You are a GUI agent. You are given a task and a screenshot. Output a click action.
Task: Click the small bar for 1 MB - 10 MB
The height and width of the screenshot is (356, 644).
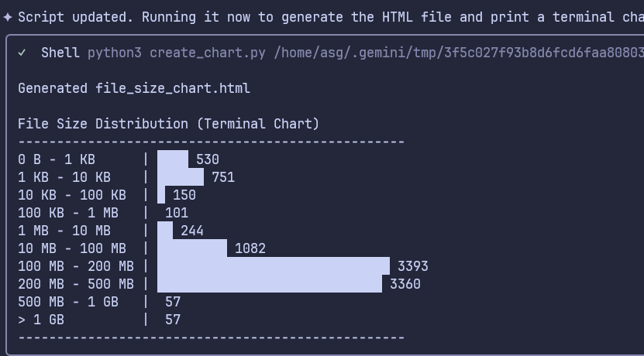(165, 231)
